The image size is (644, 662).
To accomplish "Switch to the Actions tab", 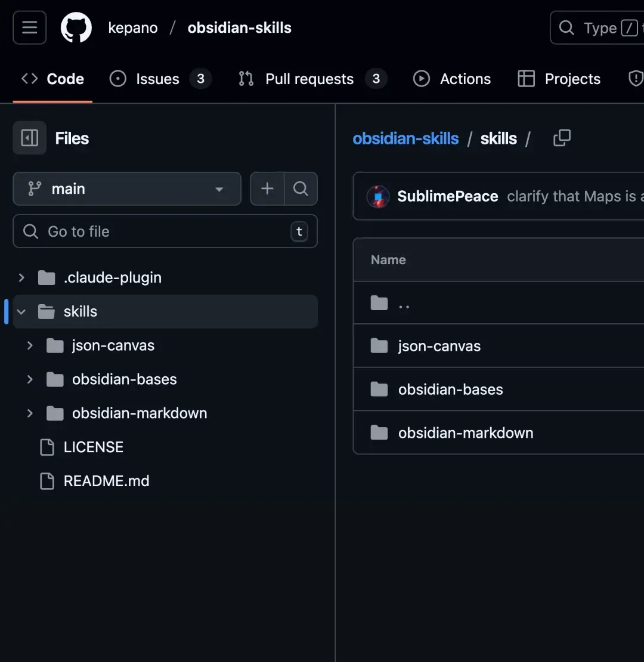I will pos(465,78).
